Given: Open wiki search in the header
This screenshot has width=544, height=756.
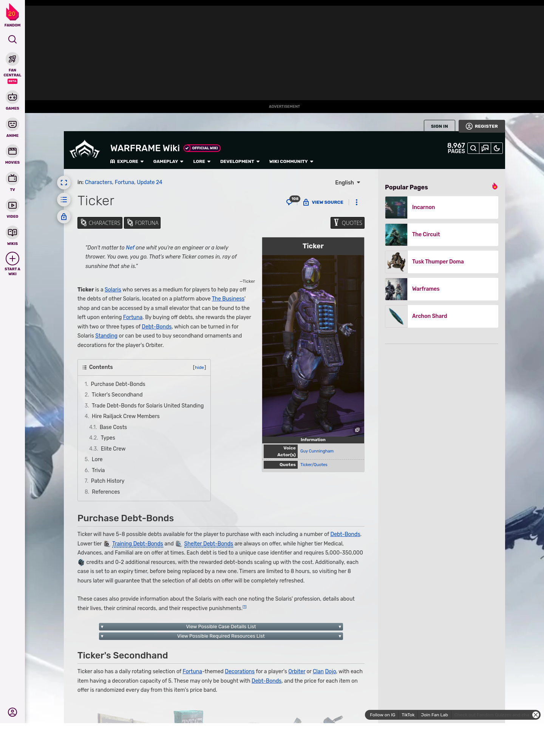Looking at the screenshot, I should point(473,148).
